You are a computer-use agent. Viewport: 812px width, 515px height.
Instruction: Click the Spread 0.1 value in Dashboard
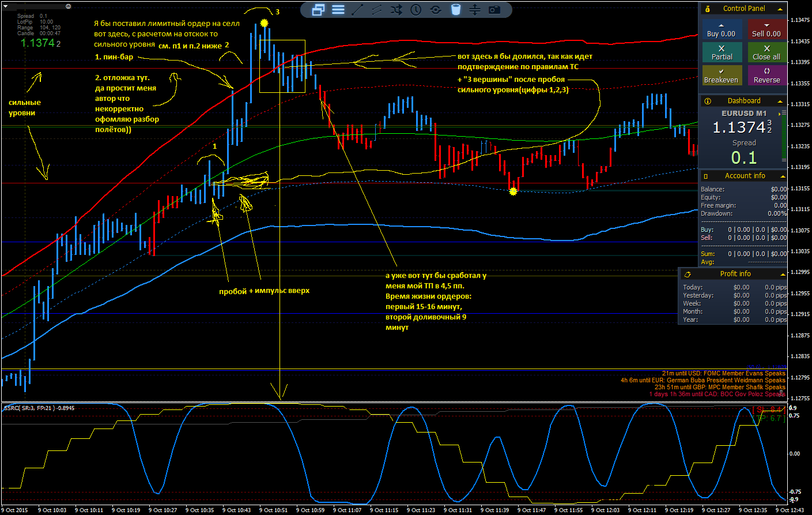(x=744, y=157)
